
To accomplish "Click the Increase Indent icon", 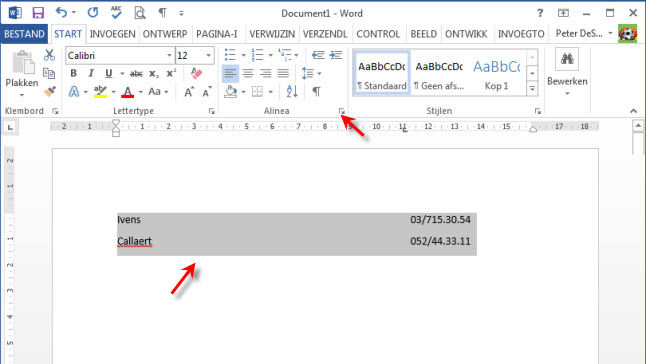I will [336, 55].
